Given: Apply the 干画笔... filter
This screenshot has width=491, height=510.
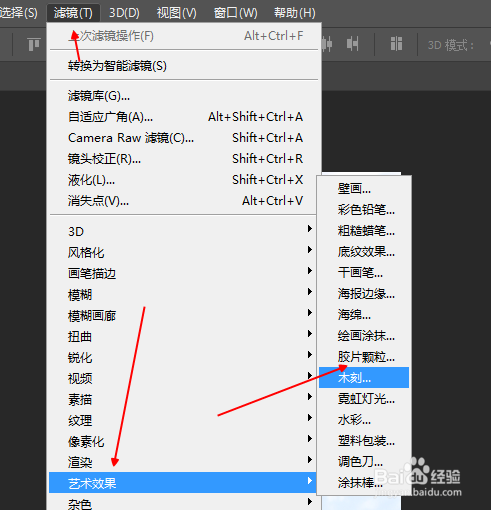Looking at the screenshot, I should [x=364, y=273].
